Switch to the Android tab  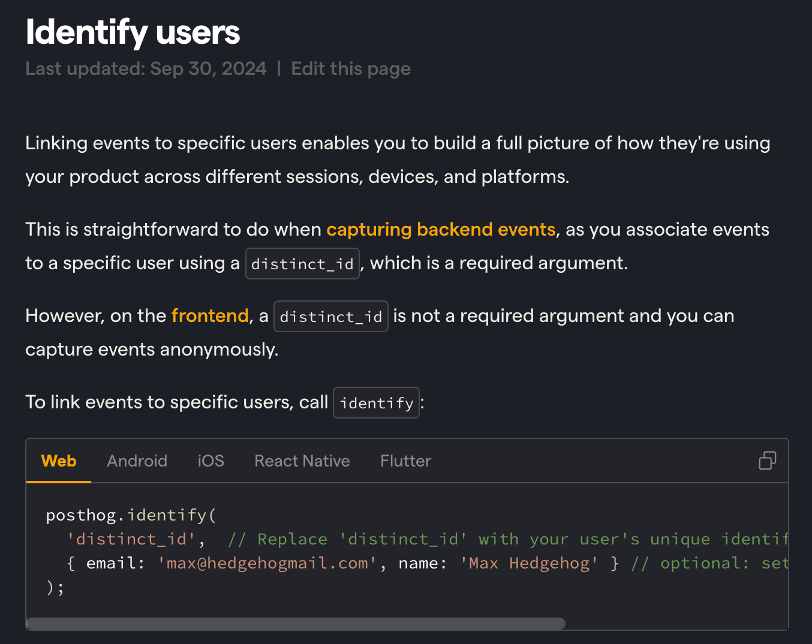[137, 461]
